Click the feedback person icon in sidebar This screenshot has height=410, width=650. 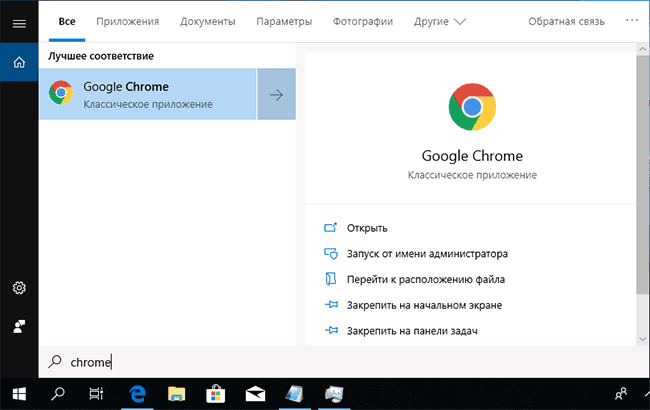(x=19, y=327)
